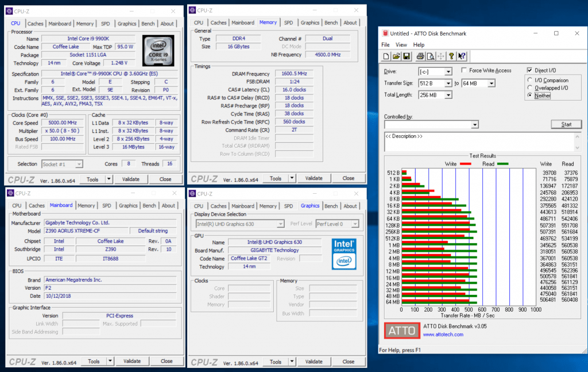Click the ATTO Disk Benchmark title bar icon
This screenshot has height=372, width=588.
(x=385, y=33)
